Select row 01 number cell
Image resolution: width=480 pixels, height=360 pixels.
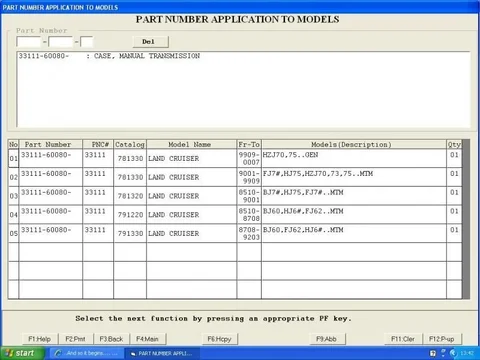pyautogui.click(x=13, y=158)
